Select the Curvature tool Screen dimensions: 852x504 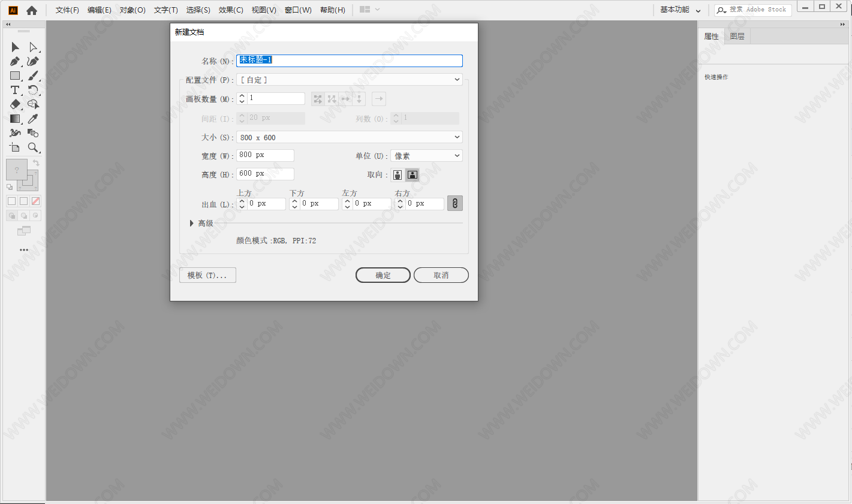(33, 61)
